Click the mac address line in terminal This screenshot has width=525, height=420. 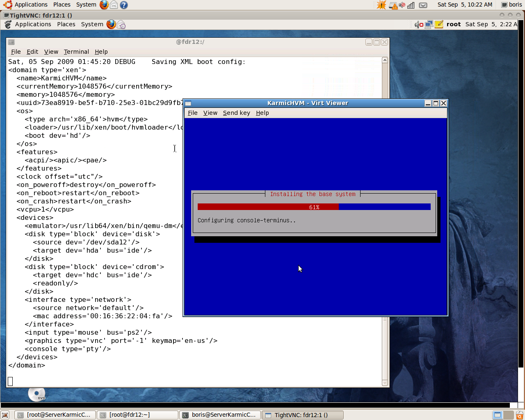(103, 316)
